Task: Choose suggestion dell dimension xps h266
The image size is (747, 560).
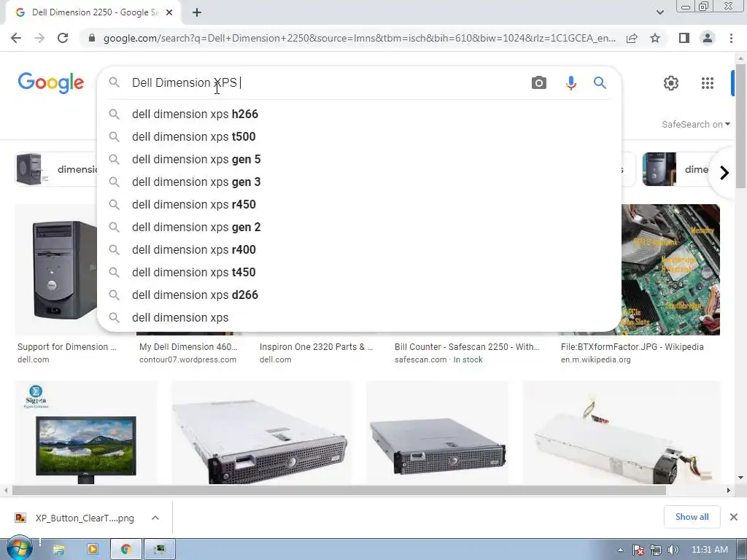Action: point(359,114)
